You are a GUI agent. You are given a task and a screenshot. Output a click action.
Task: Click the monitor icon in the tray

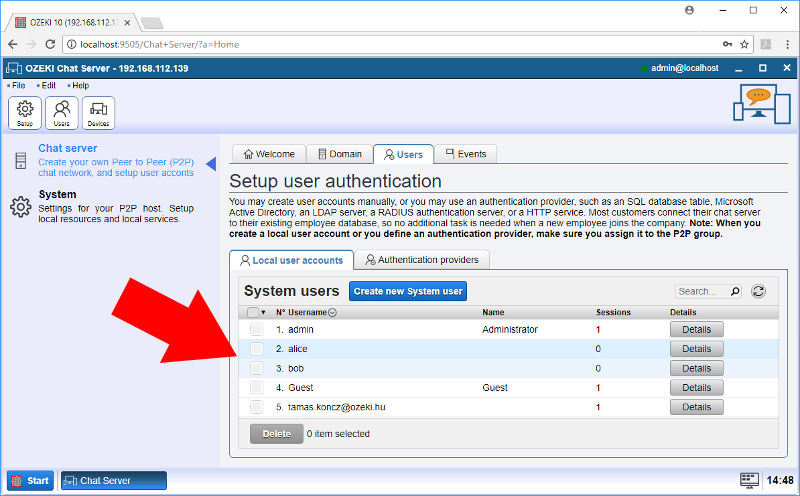coord(749,480)
